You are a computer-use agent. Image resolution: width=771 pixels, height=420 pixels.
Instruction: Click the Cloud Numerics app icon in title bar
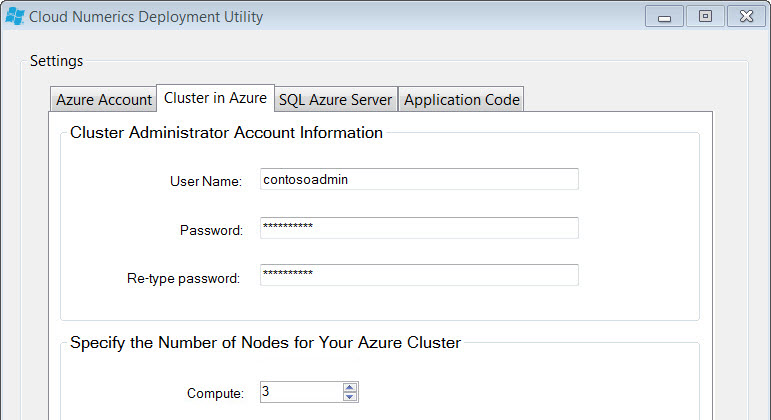pyautogui.click(x=15, y=16)
